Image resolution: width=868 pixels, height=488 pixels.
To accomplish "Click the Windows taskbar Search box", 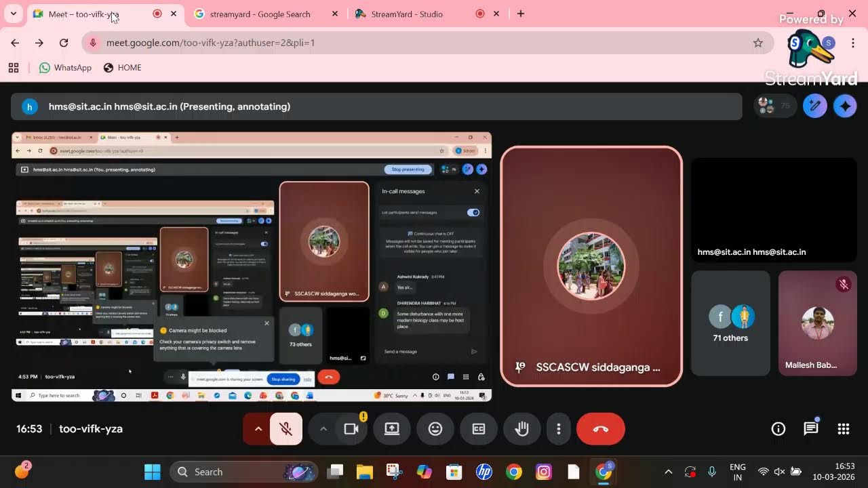I will point(243,472).
